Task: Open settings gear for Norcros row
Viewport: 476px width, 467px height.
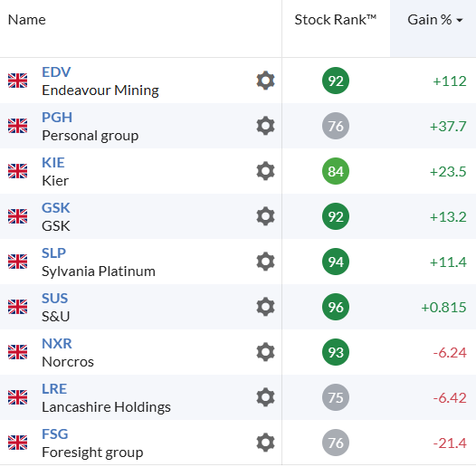Action: 266,352
